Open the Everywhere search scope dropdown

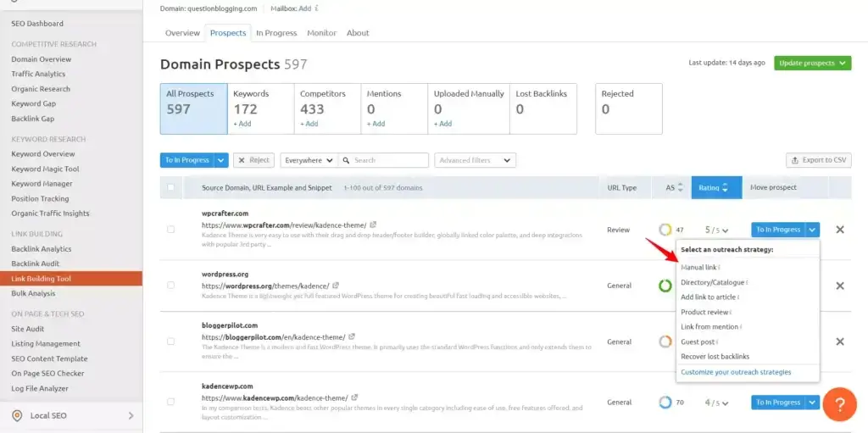309,160
